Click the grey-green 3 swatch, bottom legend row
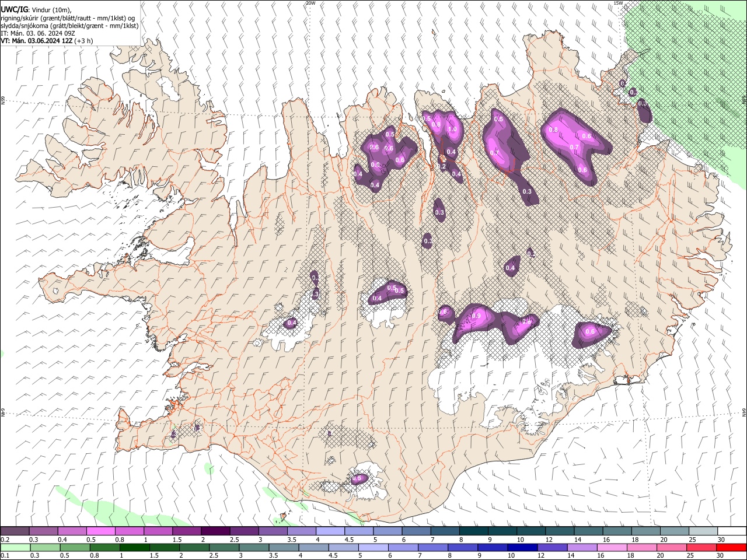 pyautogui.click(x=254, y=548)
